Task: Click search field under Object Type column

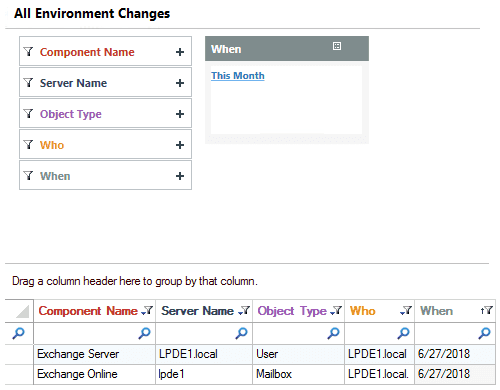Action: [x=298, y=333]
